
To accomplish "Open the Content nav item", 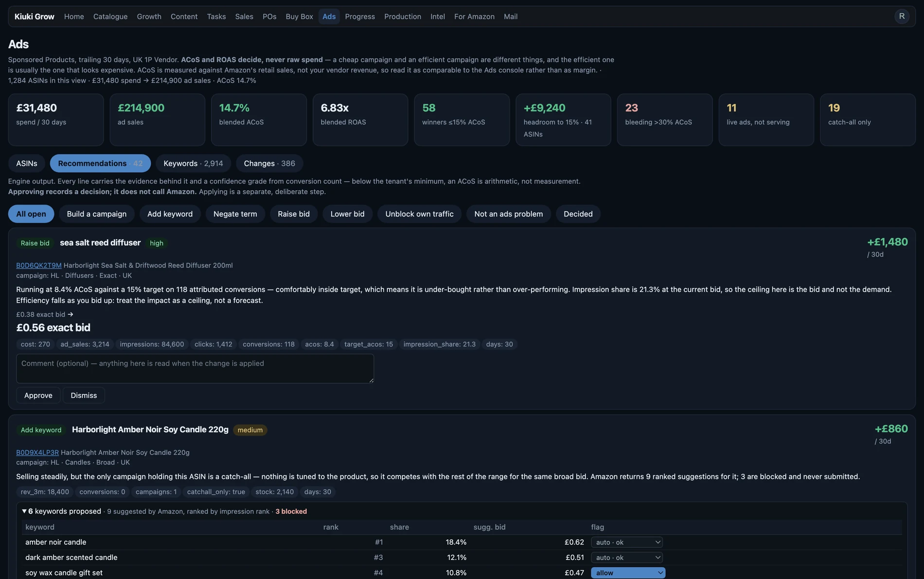I will [184, 16].
